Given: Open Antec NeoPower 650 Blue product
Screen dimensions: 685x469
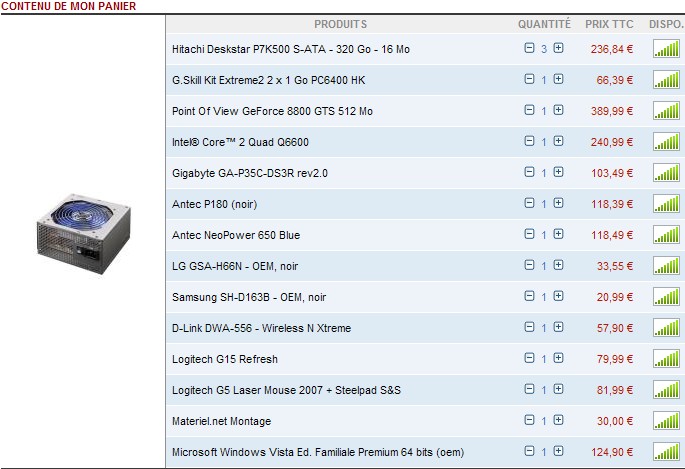Looking at the screenshot, I should coord(236,235).
